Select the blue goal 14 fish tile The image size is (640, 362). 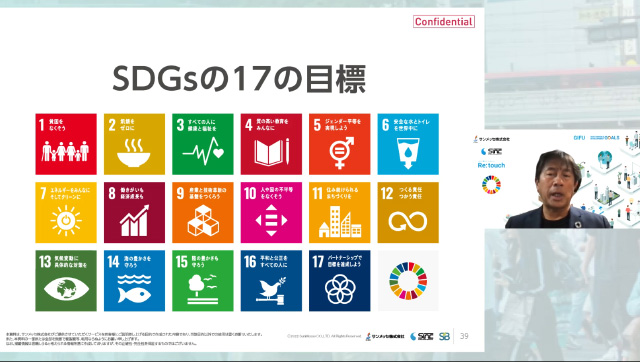[134, 281]
